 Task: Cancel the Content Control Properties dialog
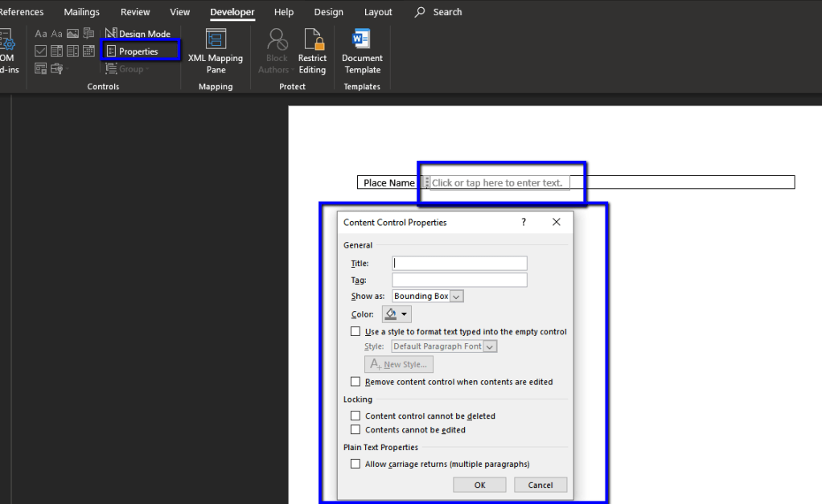[x=540, y=485]
